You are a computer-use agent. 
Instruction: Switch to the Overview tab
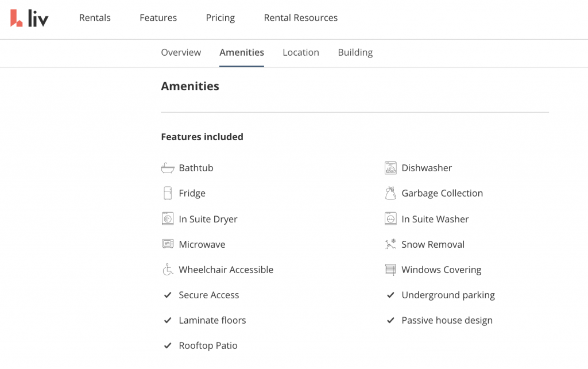tap(181, 52)
